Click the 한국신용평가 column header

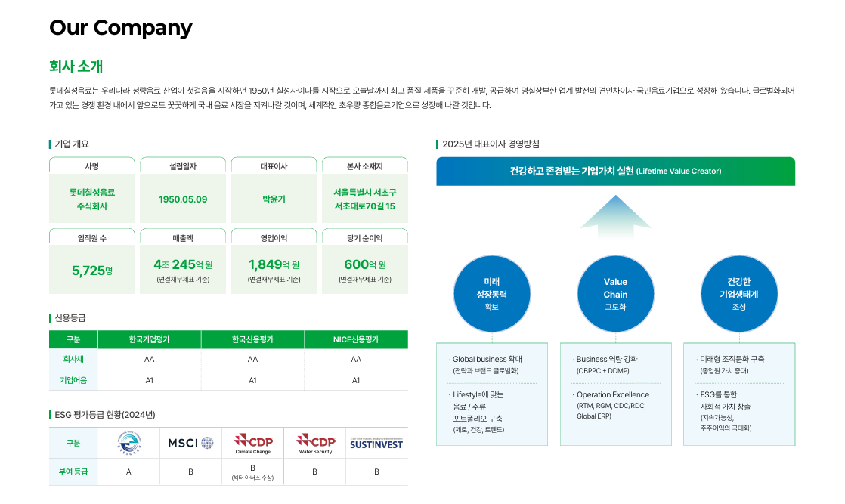point(252,339)
